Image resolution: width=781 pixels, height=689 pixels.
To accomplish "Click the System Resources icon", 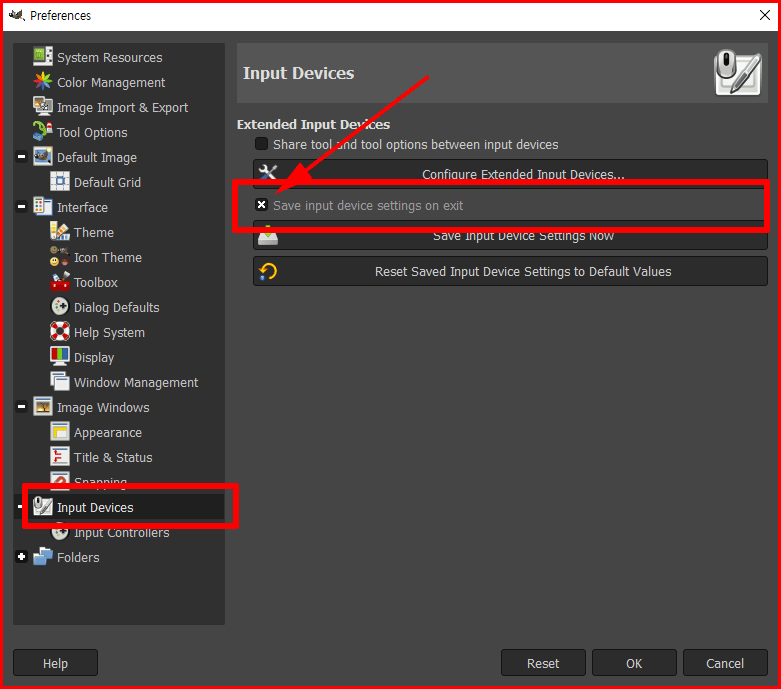I will click(43, 56).
